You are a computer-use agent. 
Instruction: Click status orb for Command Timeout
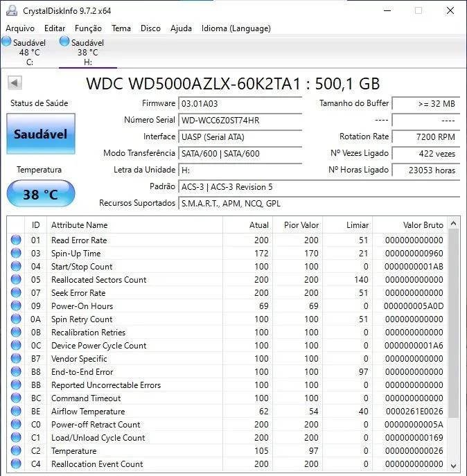click(x=16, y=398)
